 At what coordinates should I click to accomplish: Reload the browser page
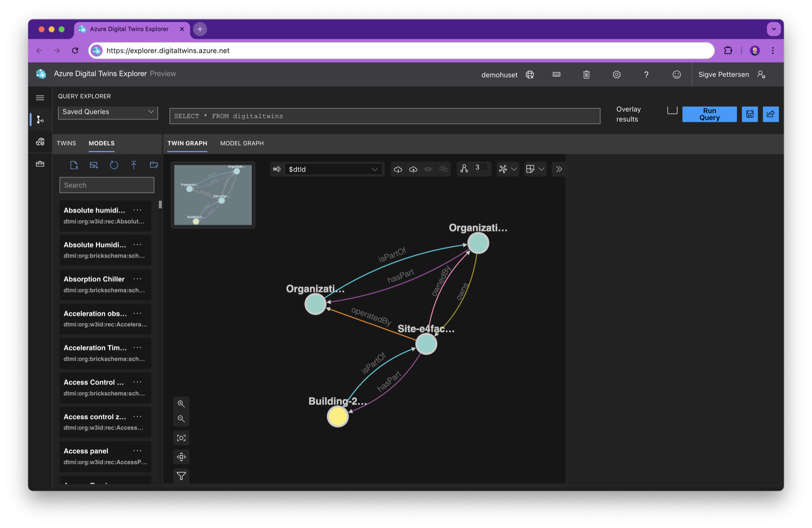coord(75,51)
